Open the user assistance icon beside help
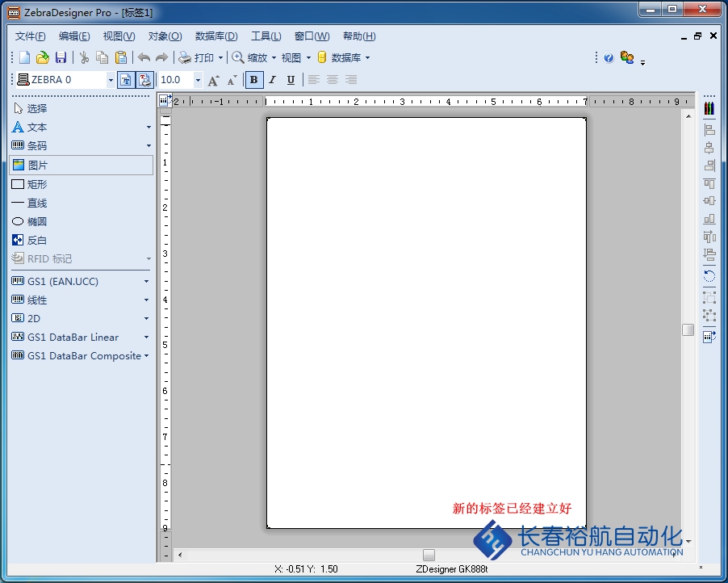The image size is (728, 583). 627,57
